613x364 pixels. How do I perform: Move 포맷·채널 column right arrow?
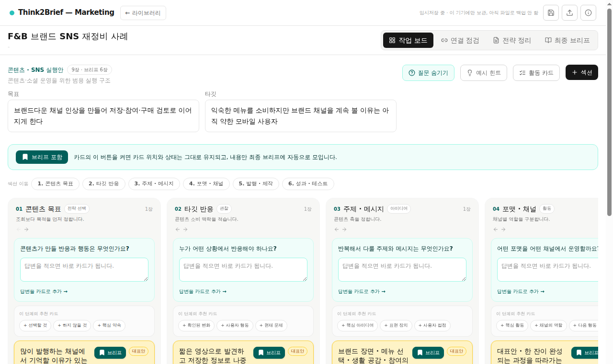click(503, 229)
